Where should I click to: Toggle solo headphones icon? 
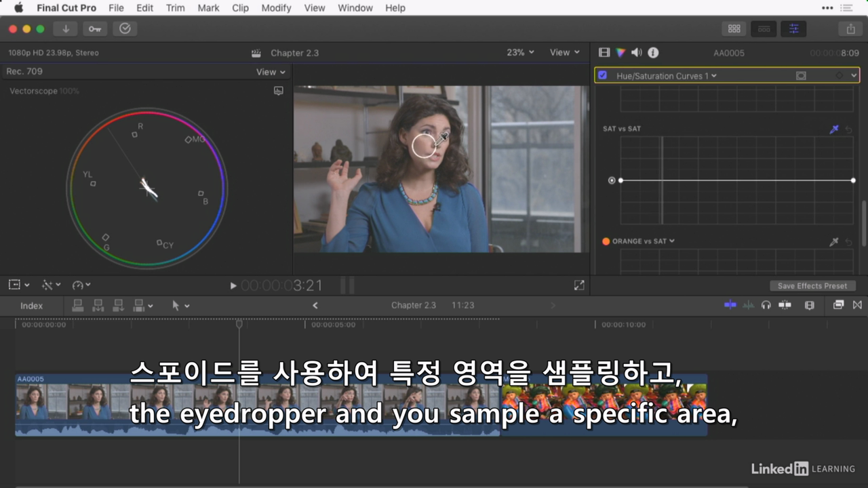pos(766,305)
